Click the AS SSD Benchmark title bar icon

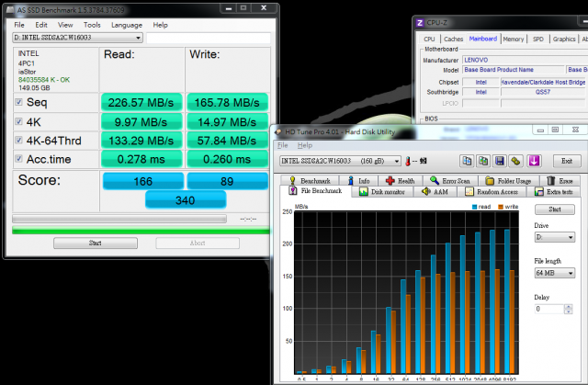(10, 10)
